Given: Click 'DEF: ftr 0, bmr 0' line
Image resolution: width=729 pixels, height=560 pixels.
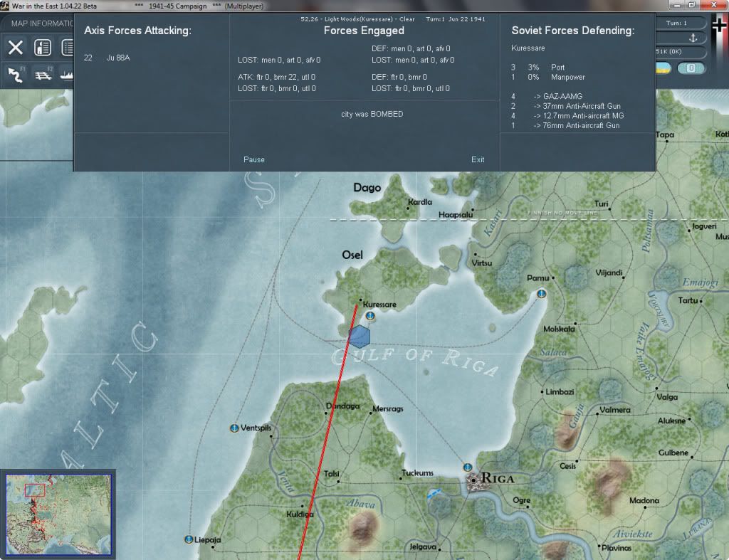Looking at the screenshot, I should pyautogui.click(x=399, y=77).
